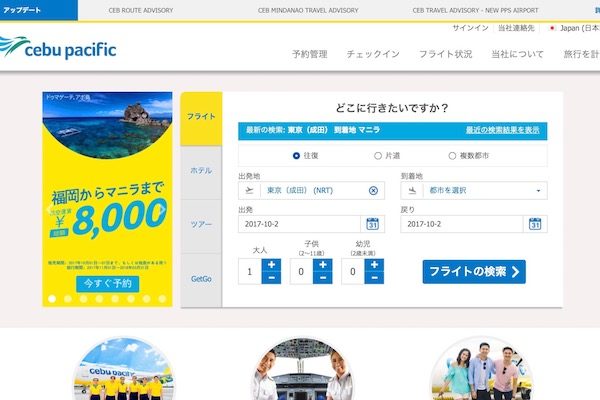Click the Fukuoka to Manila ¥8,000 banner

(108, 199)
